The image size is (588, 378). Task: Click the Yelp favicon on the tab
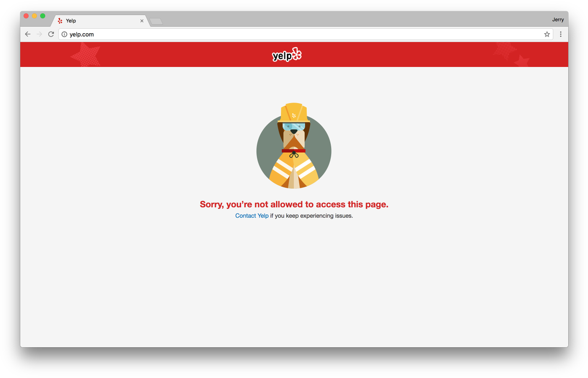click(60, 21)
